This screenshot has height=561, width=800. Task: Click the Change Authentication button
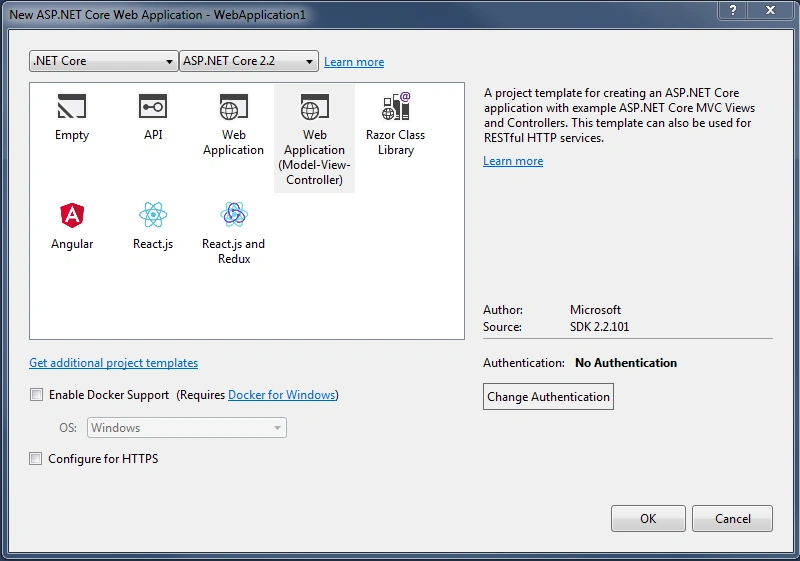(x=548, y=397)
